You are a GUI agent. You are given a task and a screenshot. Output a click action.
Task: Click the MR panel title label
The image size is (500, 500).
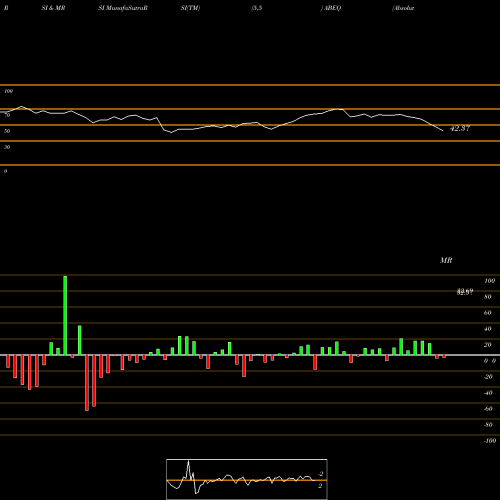446,260
